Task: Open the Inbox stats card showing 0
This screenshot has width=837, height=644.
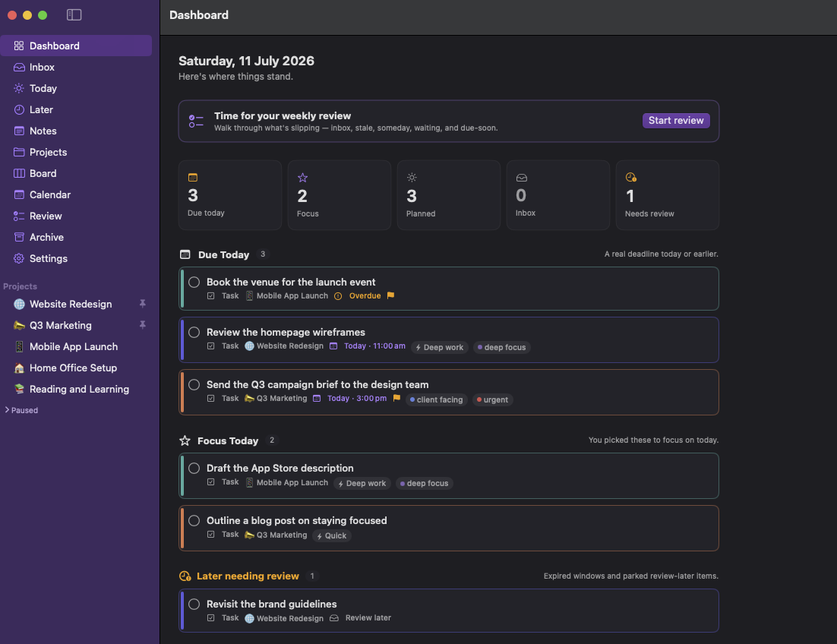Action: [x=557, y=195]
